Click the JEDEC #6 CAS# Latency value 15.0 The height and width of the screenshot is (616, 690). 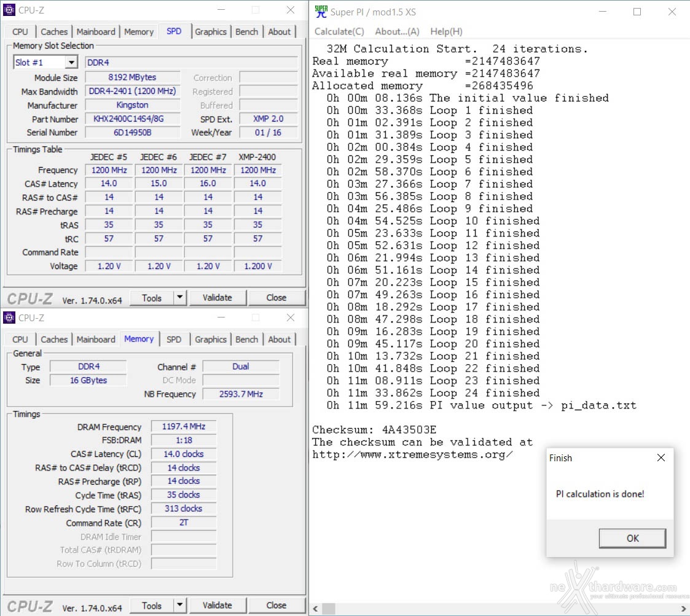pos(159,184)
